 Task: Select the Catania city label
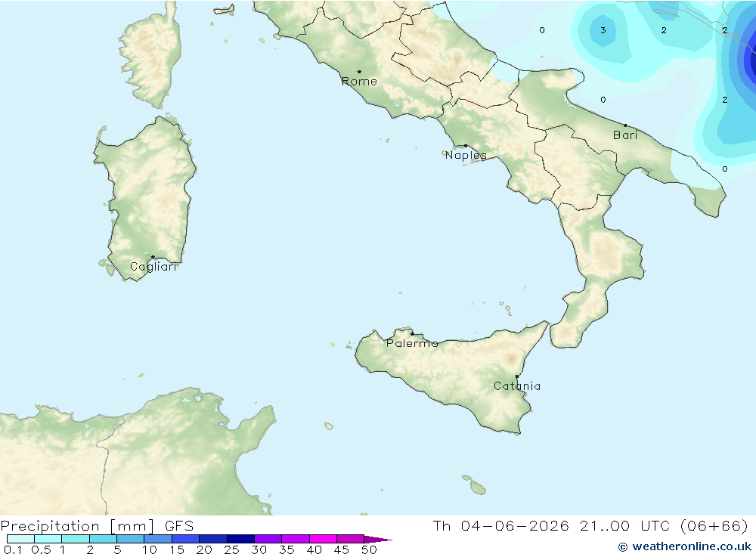[x=517, y=386]
